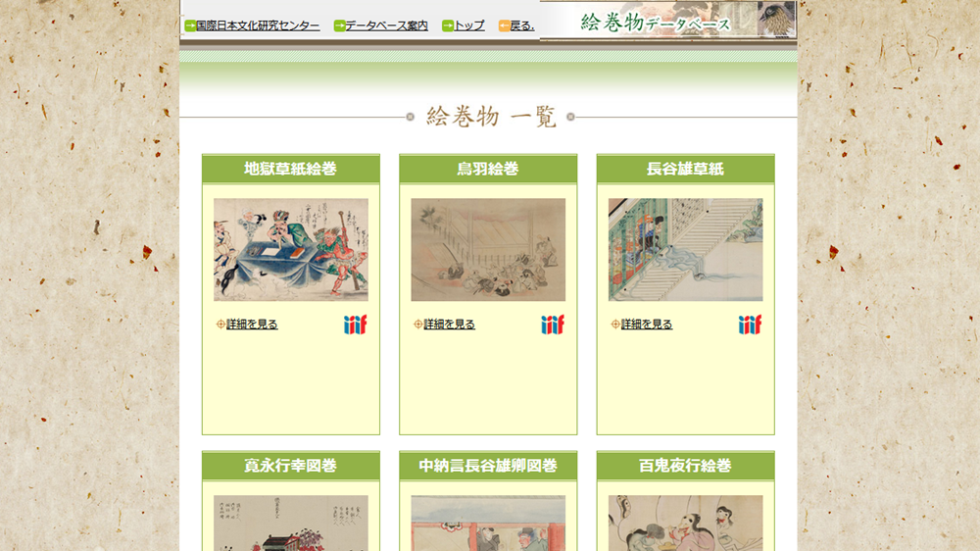Open 百鬼夜行絵巻 thumbnail image
The image size is (980, 551).
click(686, 523)
